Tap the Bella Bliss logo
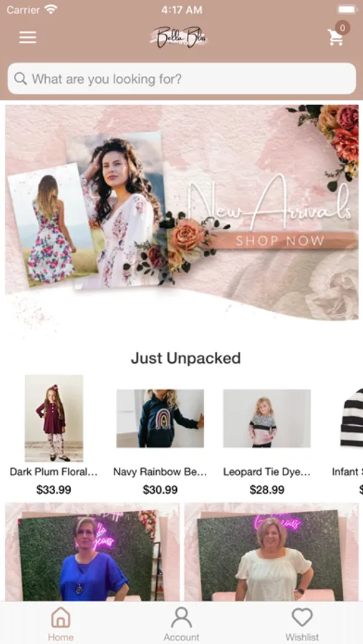This screenshot has width=363, height=644. pyautogui.click(x=179, y=37)
